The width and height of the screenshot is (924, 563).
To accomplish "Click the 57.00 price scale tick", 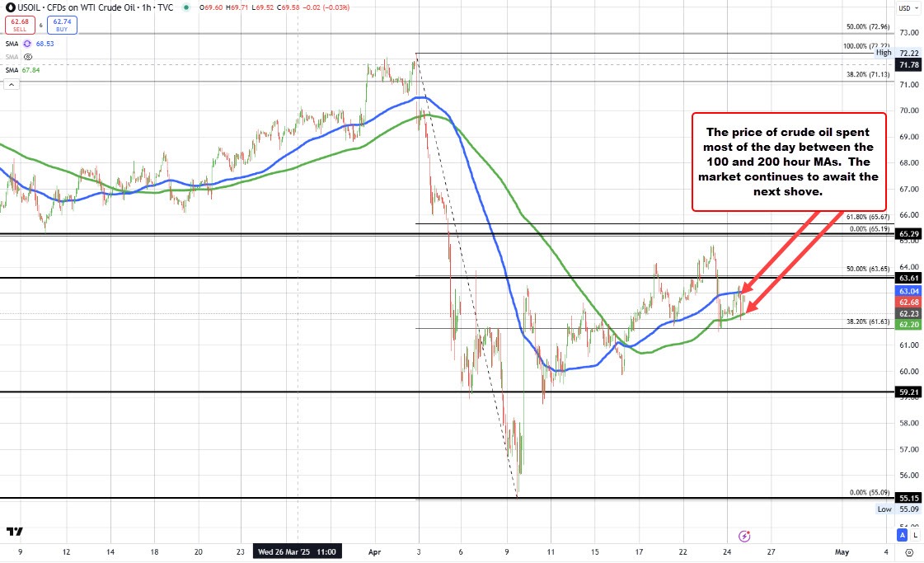I will [911, 449].
